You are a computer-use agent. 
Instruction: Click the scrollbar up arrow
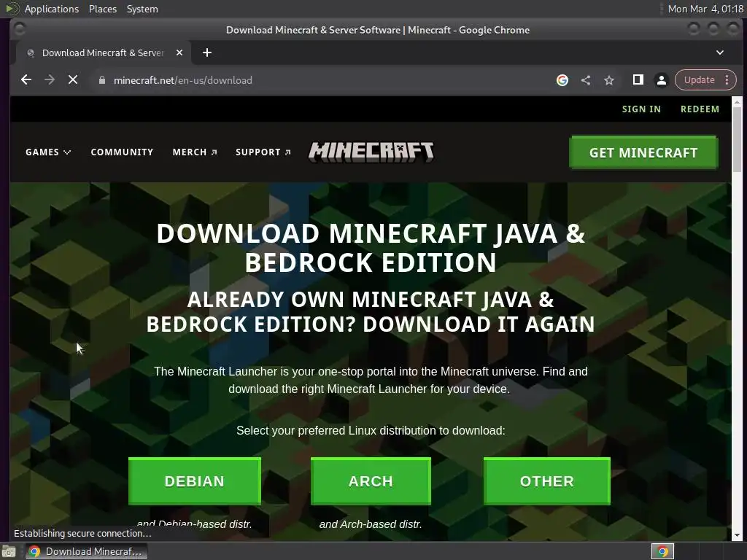pos(737,101)
